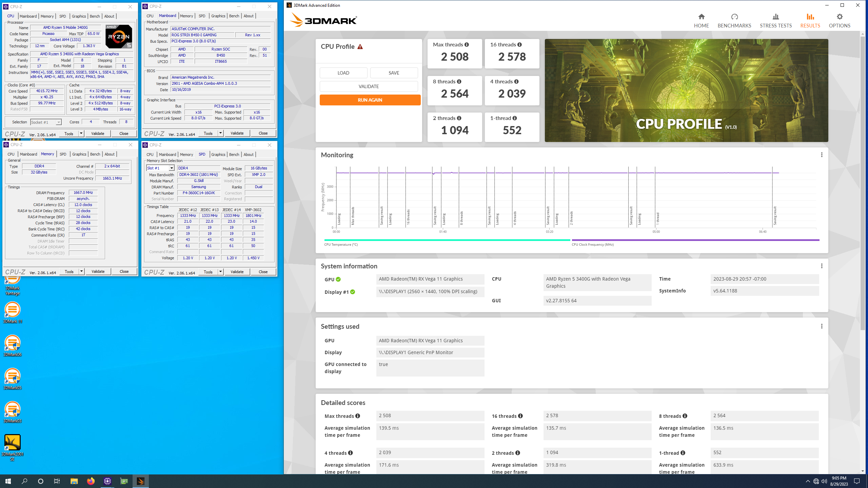
Task: Click the CPU PROFILE banner image
Action: pos(686,90)
